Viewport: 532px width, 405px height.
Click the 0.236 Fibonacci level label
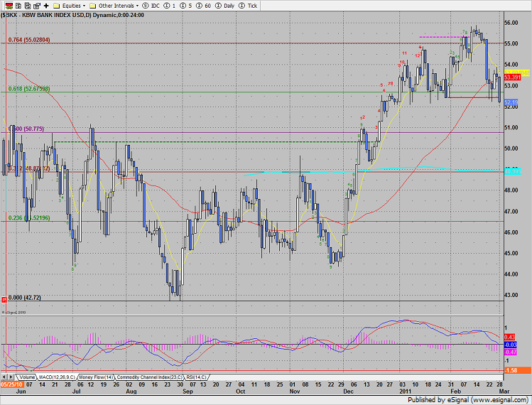click(29, 218)
